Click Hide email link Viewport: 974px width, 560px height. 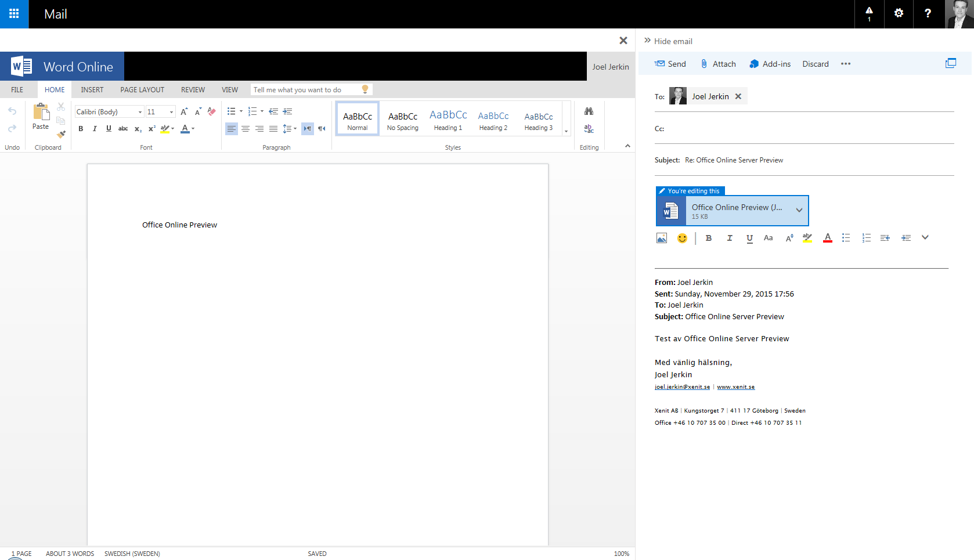click(x=673, y=41)
